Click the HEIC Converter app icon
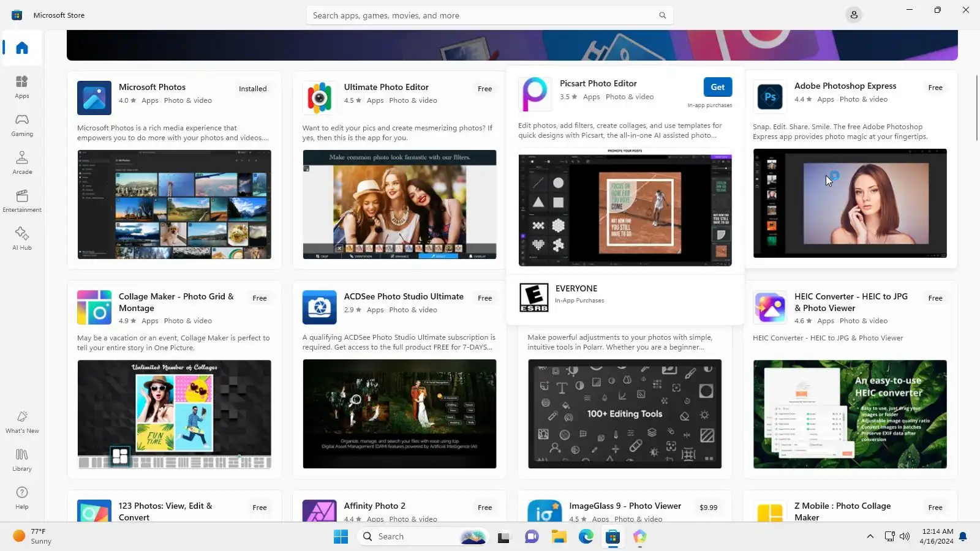 pos(770,307)
